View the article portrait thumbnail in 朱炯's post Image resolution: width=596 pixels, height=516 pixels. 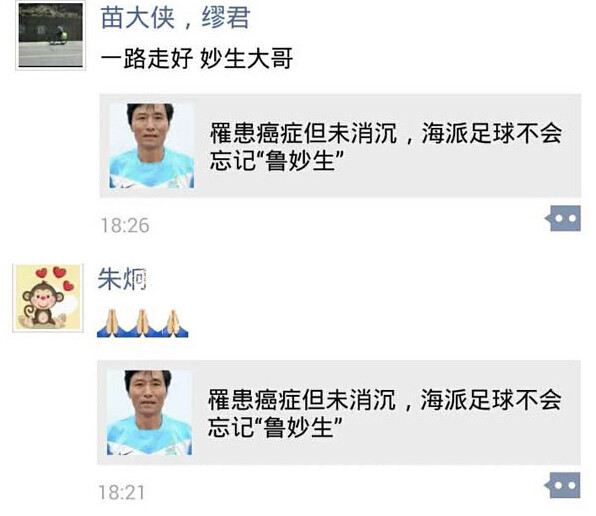[149, 412]
